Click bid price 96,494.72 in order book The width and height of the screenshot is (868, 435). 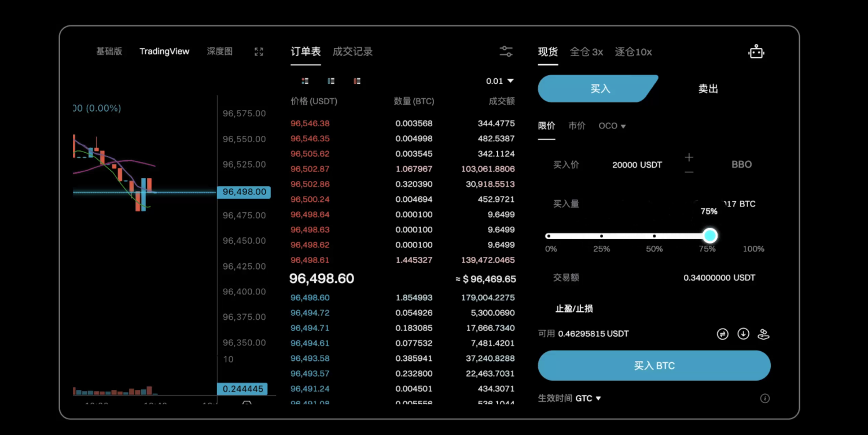(x=310, y=313)
